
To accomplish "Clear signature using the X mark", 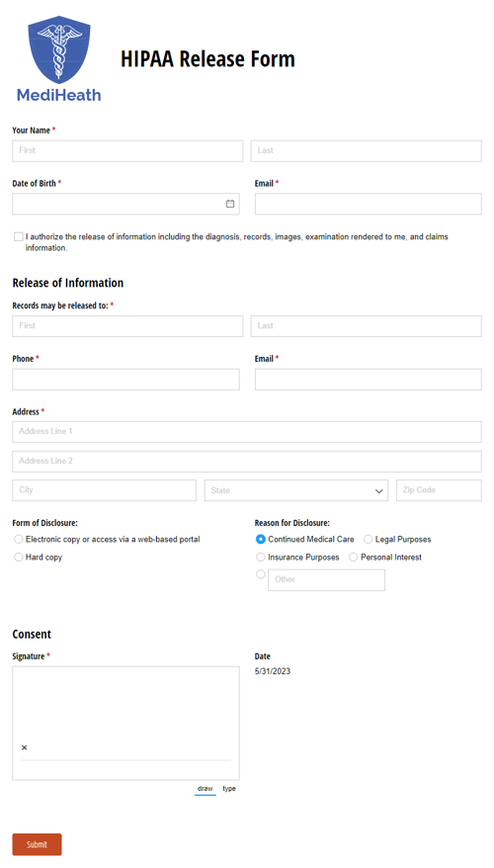I will tap(24, 747).
